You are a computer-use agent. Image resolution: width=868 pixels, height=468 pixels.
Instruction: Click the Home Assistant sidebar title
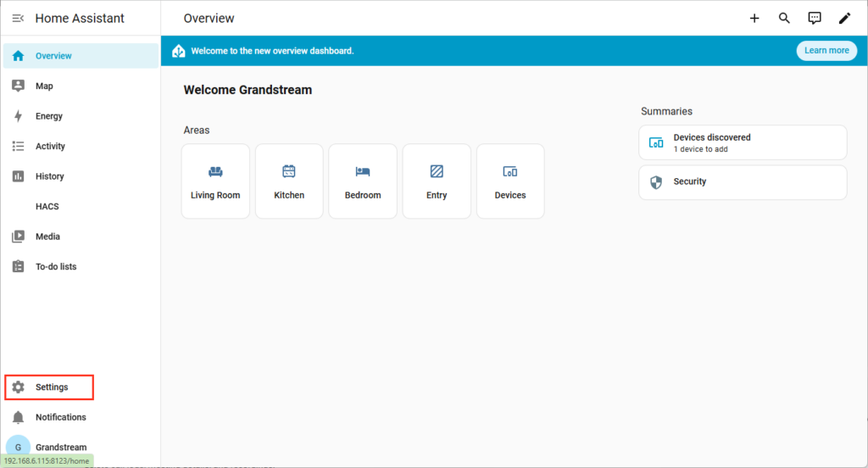pyautogui.click(x=80, y=19)
